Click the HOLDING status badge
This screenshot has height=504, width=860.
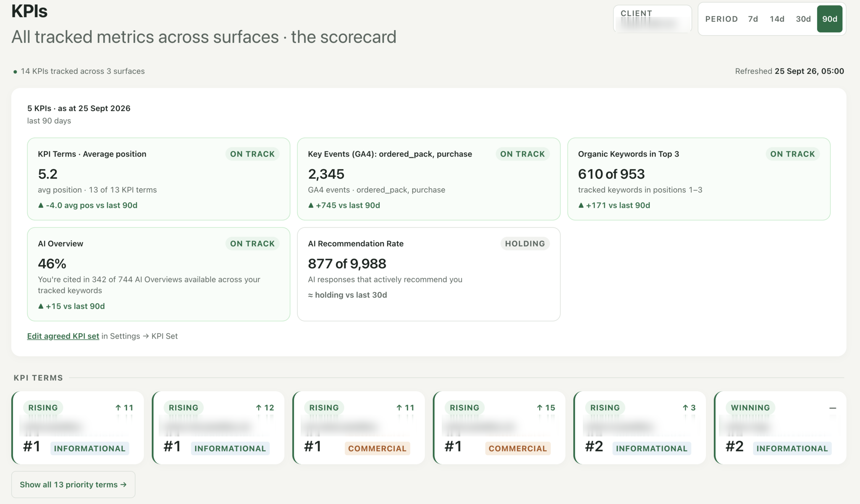[x=525, y=244]
